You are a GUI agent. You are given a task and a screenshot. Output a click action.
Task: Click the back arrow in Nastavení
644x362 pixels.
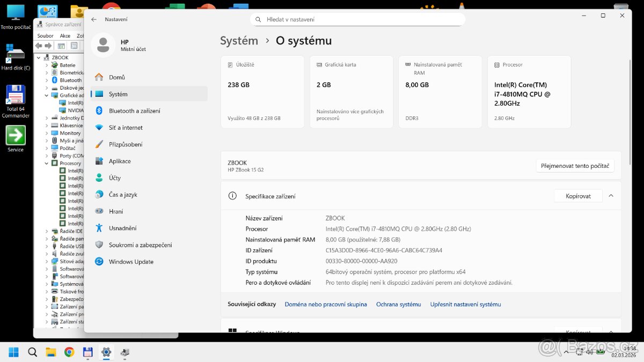pos(94,19)
